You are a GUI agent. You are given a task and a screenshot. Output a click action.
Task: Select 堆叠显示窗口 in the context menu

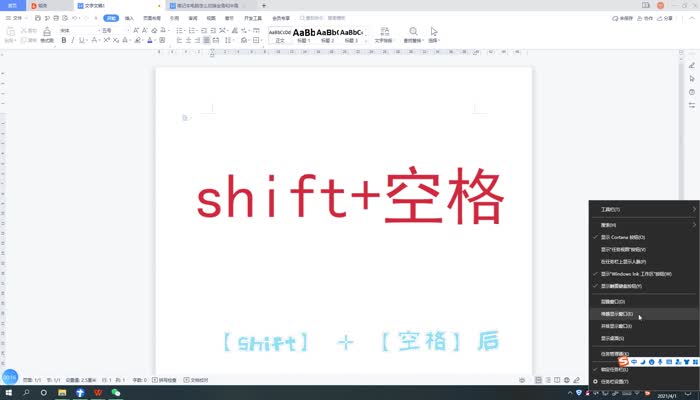click(643, 314)
